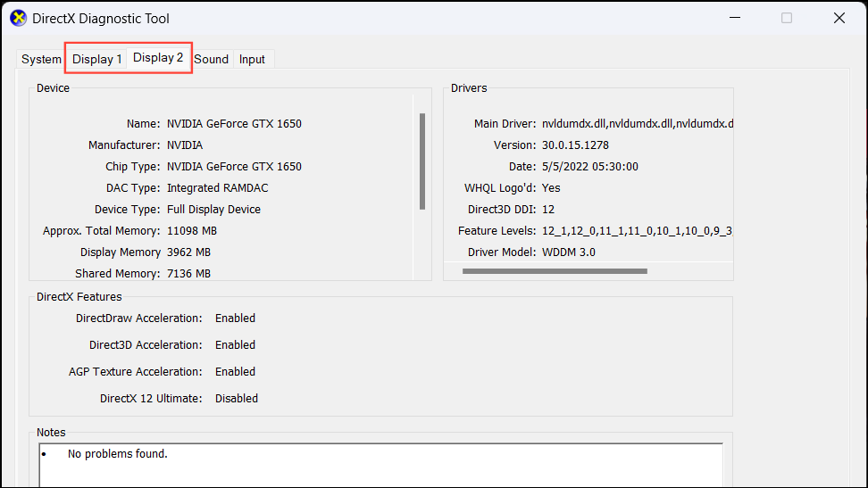The height and width of the screenshot is (488, 868).
Task: Click the DirectX 12 Ultimate label
Action: pos(151,399)
